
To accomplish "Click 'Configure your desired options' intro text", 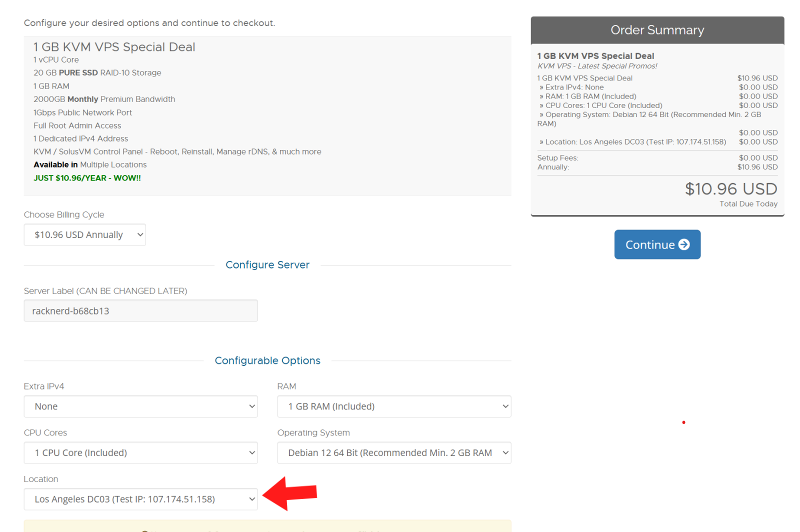I will coord(149,23).
